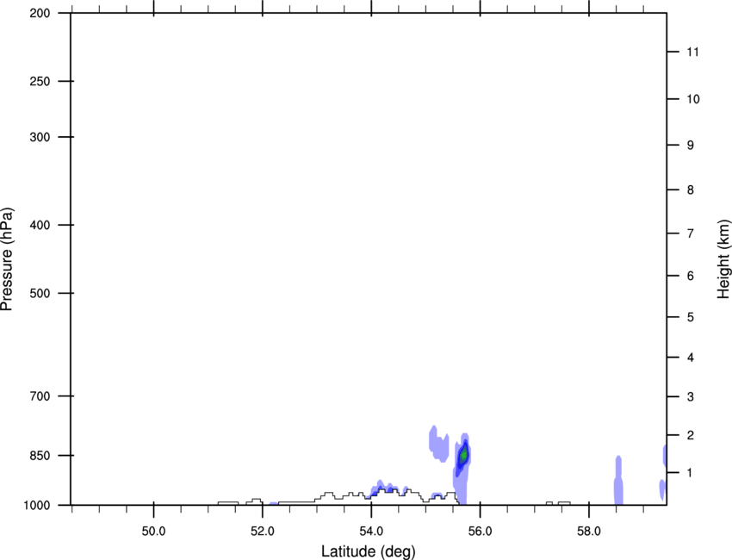Viewport: 732px width, 560px height.
Task: Click the 58.0 latitude tick label
Action: [589, 532]
